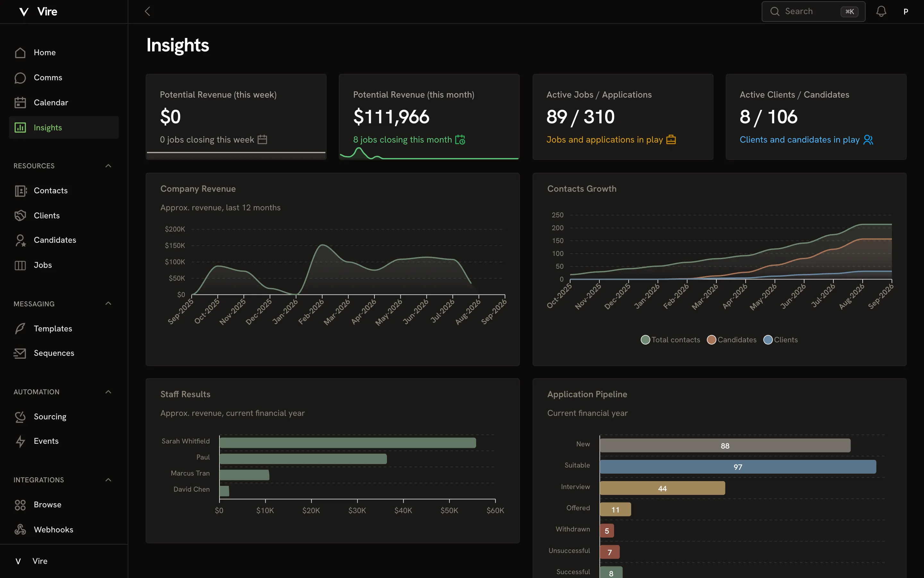
Task: Open the P profile avatar
Action: click(x=906, y=12)
